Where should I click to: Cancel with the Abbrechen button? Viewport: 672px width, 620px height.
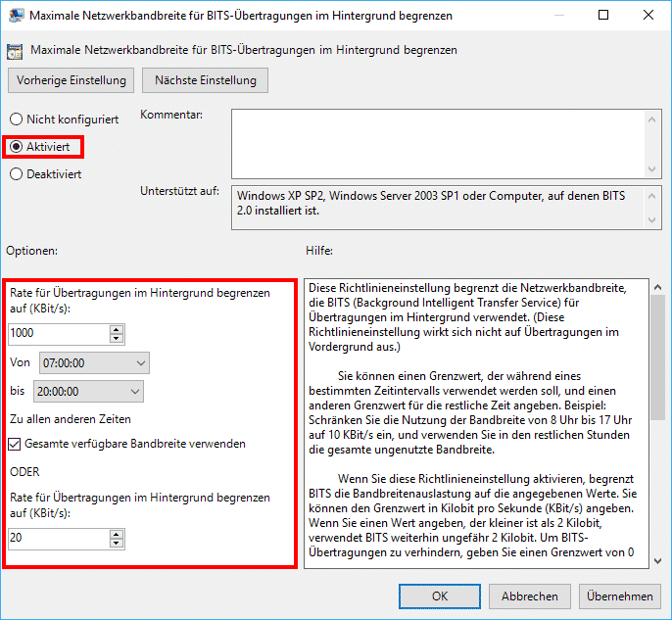530,596
